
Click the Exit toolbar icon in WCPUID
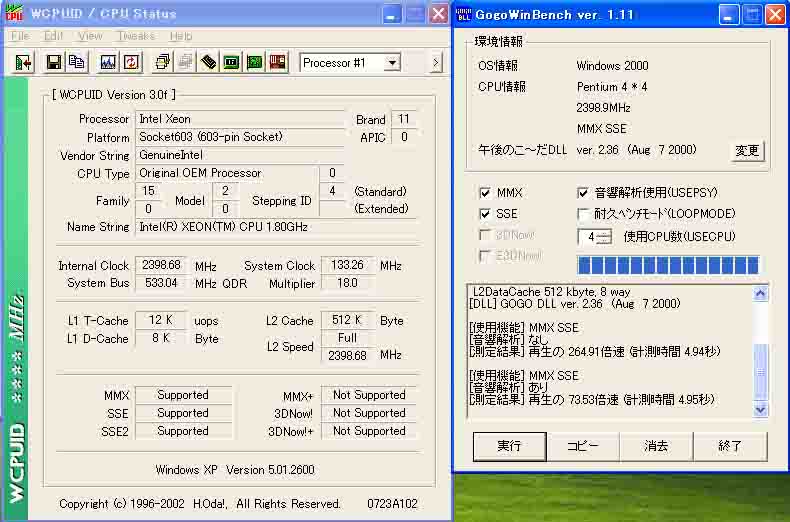[x=23, y=62]
